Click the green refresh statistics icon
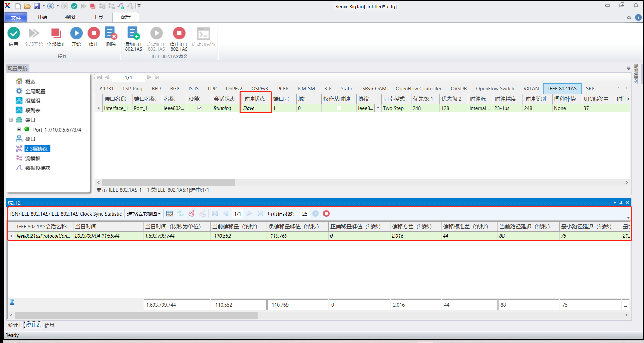The height and width of the screenshot is (343, 644). (181, 214)
